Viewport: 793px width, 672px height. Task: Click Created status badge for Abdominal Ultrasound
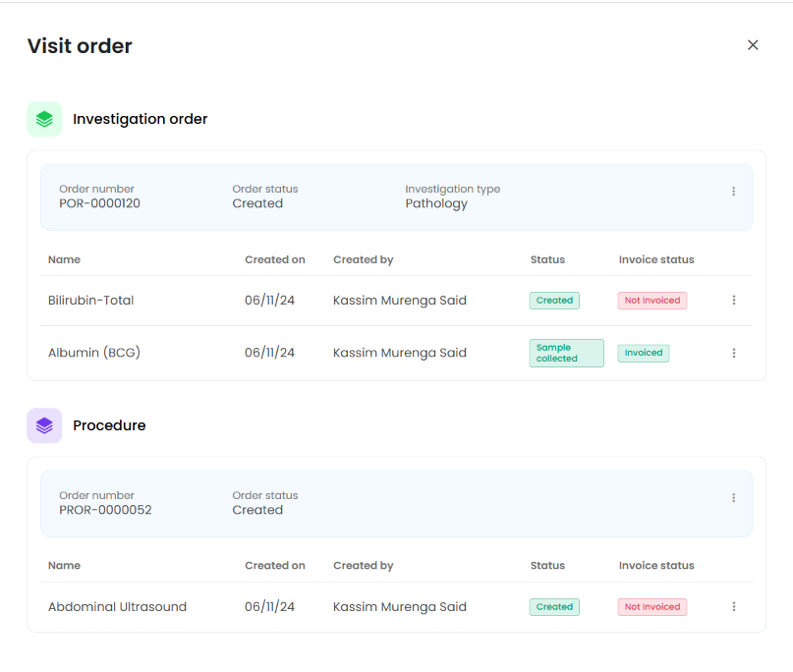[x=554, y=607]
